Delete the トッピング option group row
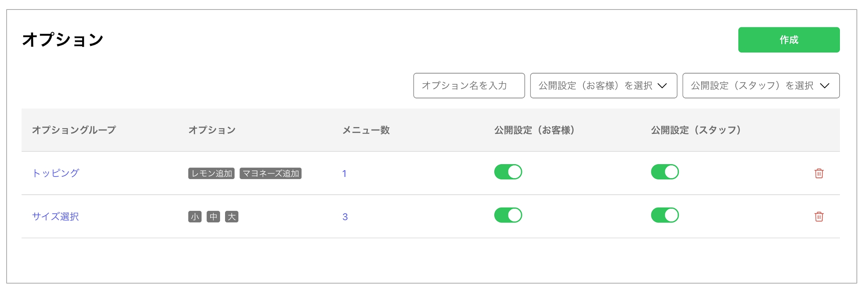The image size is (868, 296). [818, 173]
